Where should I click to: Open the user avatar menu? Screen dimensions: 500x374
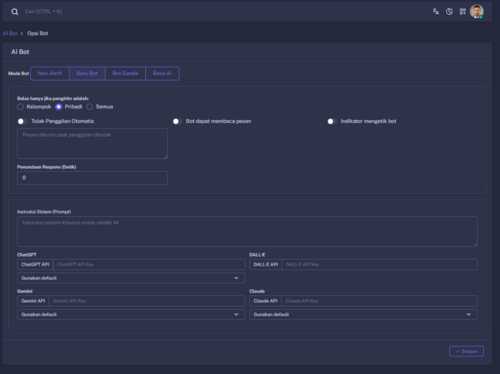[x=477, y=11]
